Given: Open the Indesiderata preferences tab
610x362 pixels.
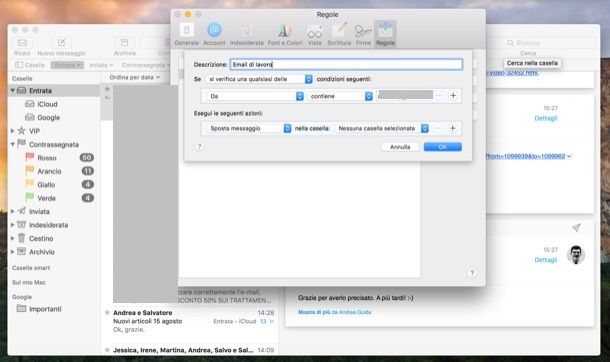Looking at the screenshot, I should pos(247,34).
